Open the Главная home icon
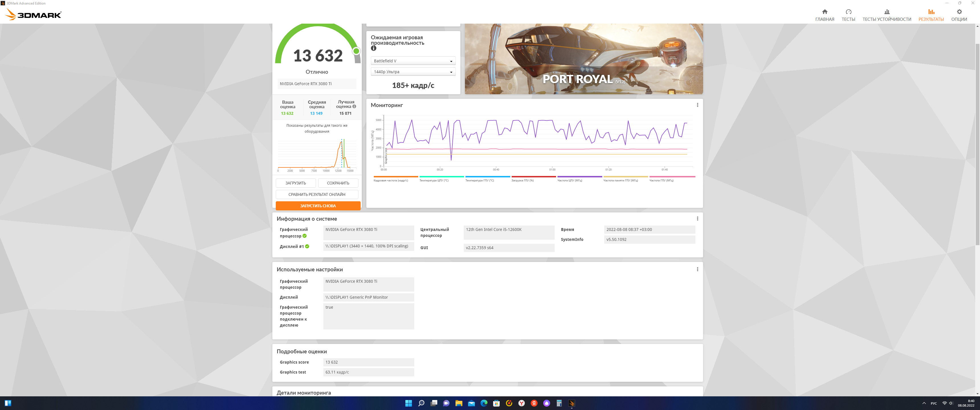 pos(824,15)
